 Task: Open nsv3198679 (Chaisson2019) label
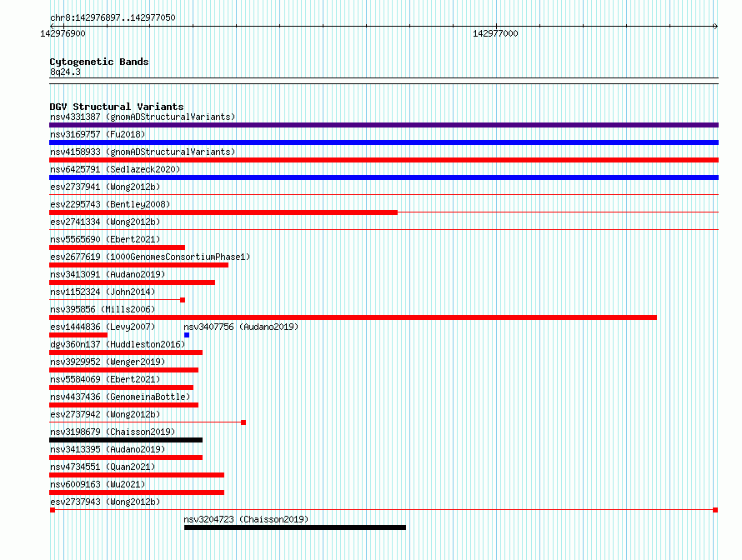pyautogui.click(x=113, y=432)
